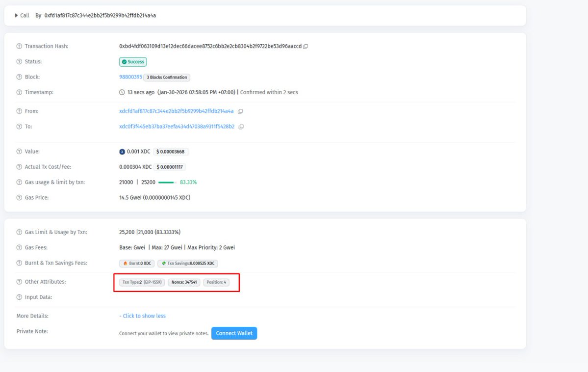The image size is (588, 372).
Task: Open help icon beside Transaction Hash
Action: coord(19,46)
